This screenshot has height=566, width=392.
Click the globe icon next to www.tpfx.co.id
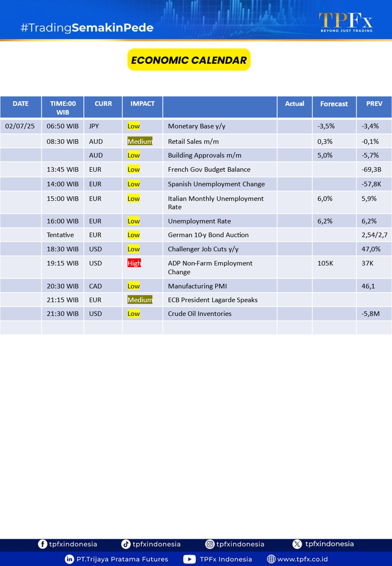click(x=271, y=559)
